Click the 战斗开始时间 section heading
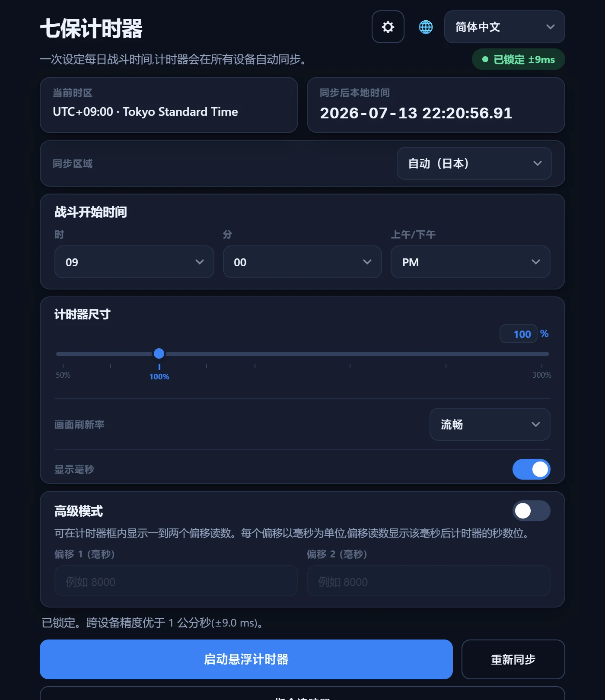This screenshot has width=605, height=700. pyautogui.click(x=90, y=212)
